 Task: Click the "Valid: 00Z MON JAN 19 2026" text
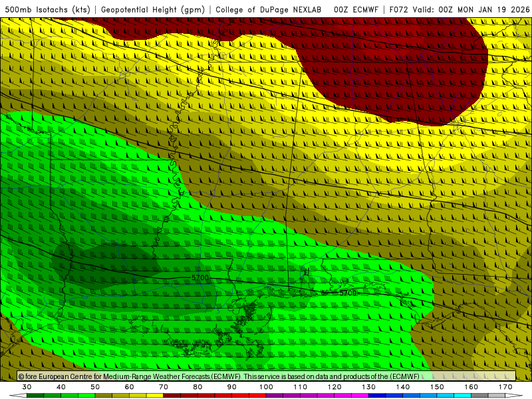[x=471, y=10]
